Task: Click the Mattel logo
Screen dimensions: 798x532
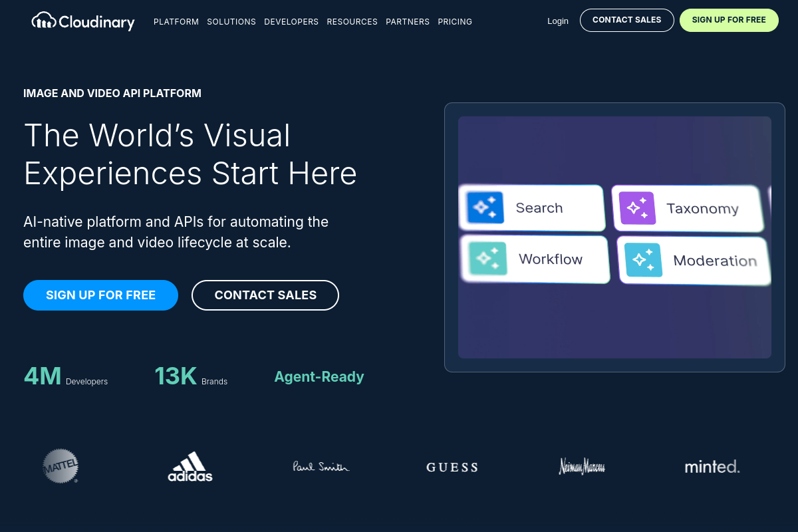Action: coord(61,465)
